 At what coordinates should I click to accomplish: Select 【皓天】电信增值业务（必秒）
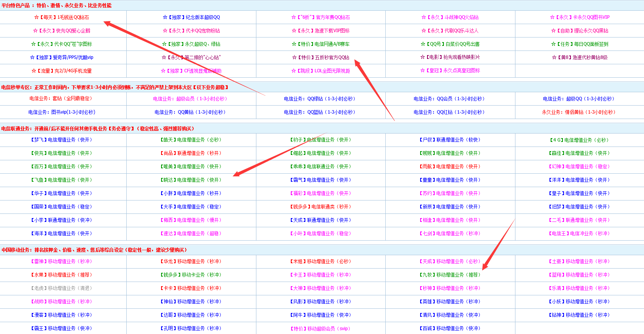(191, 140)
